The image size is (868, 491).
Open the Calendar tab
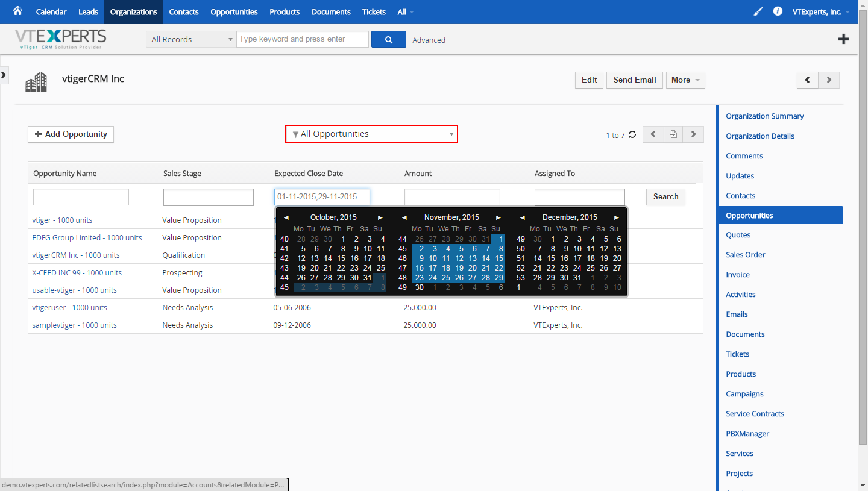(51, 12)
